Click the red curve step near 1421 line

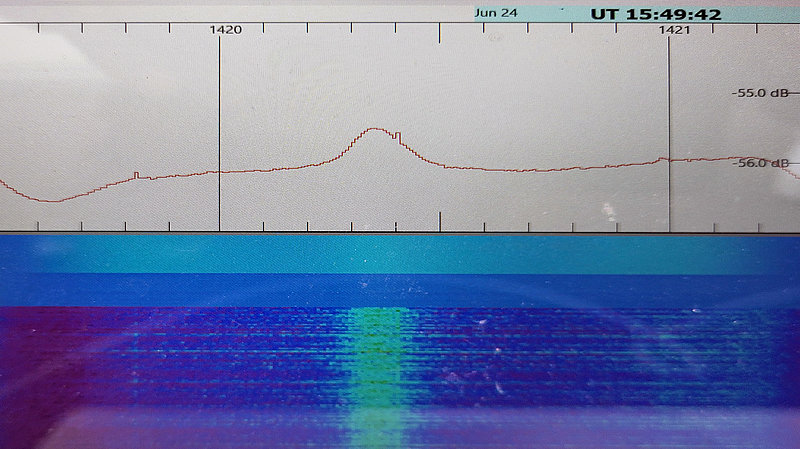tap(660, 159)
